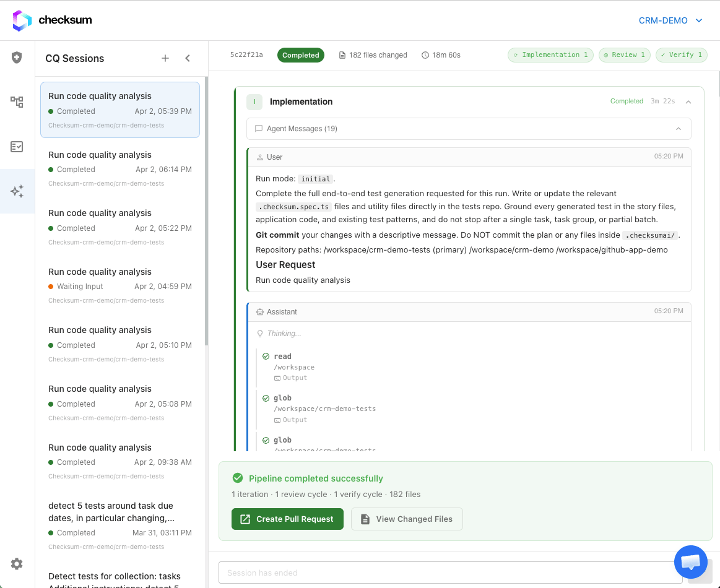
Task: Click the commit hash 5c22f21a
Action: pos(246,54)
